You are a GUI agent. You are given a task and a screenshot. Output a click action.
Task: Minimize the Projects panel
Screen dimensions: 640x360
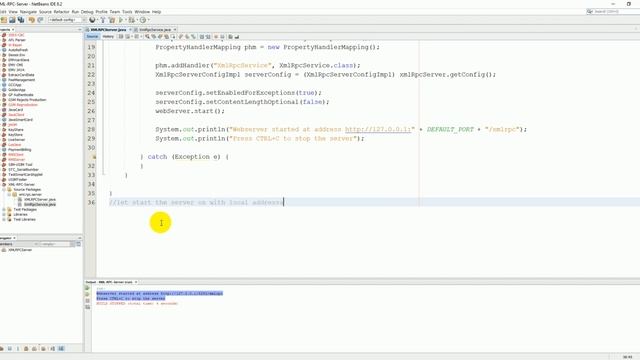[x=79, y=30]
